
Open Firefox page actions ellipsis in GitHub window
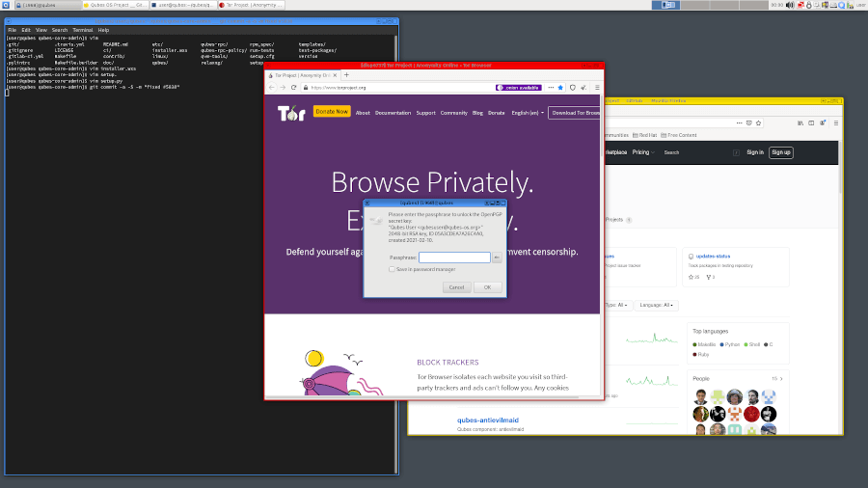click(739, 122)
